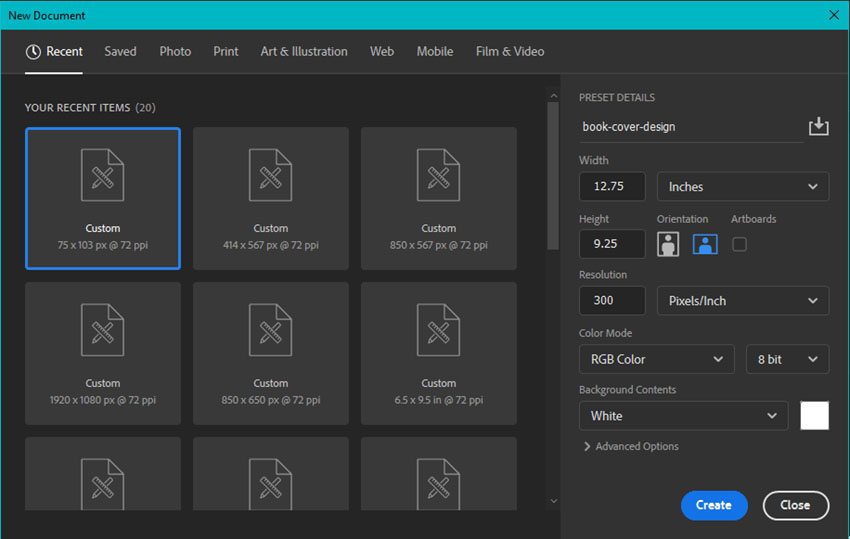This screenshot has height=539, width=850.
Task: Select portrait orientation icon
Action: [x=668, y=244]
